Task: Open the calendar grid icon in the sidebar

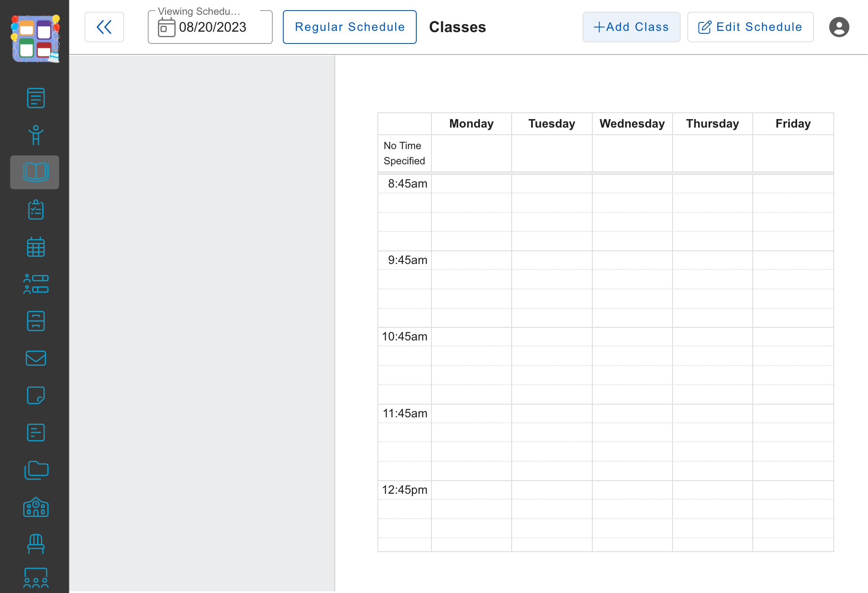Action: pyautogui.click(x=35, y=247)
